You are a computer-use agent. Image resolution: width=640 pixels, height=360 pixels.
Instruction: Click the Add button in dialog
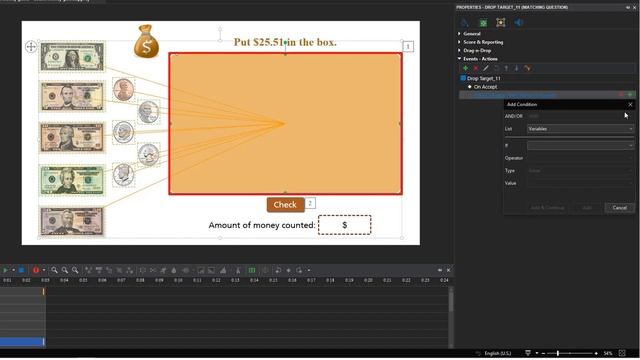pyautogui.click(x=587, y=208)
